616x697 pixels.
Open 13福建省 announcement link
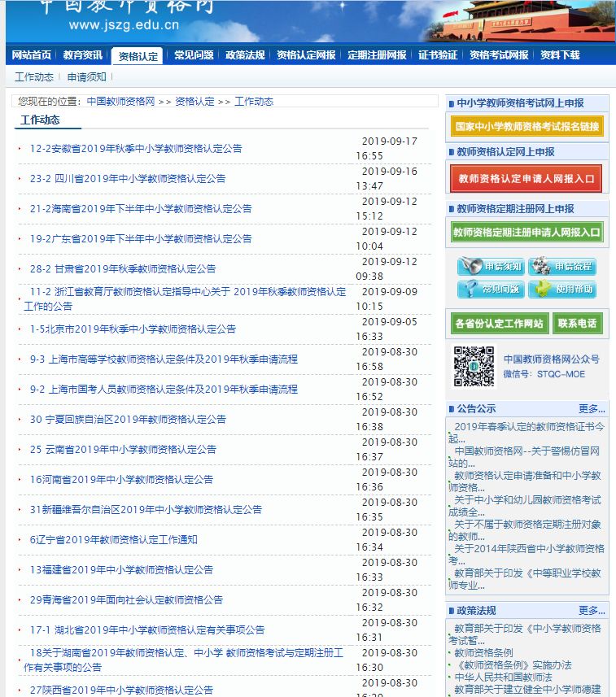[x=121, y=570]
